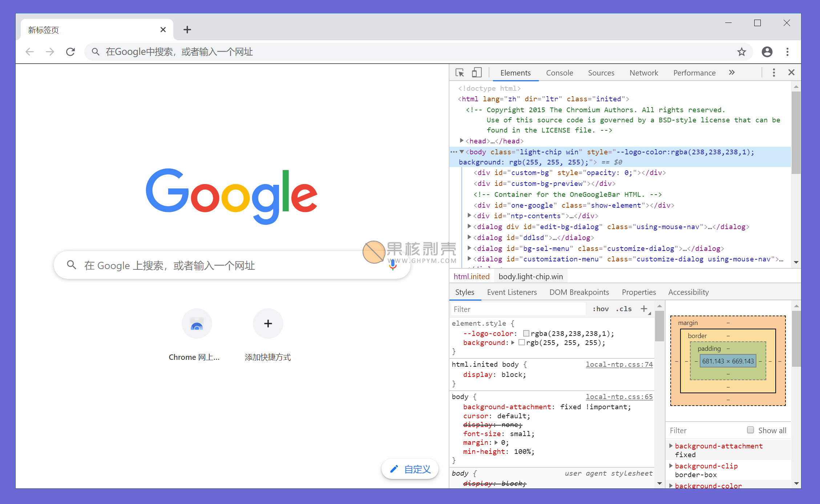This screenshot has width=820, height=504.
Task: Expand the bg-sel-menu dialog node
Action: click(x=469, y=248)
